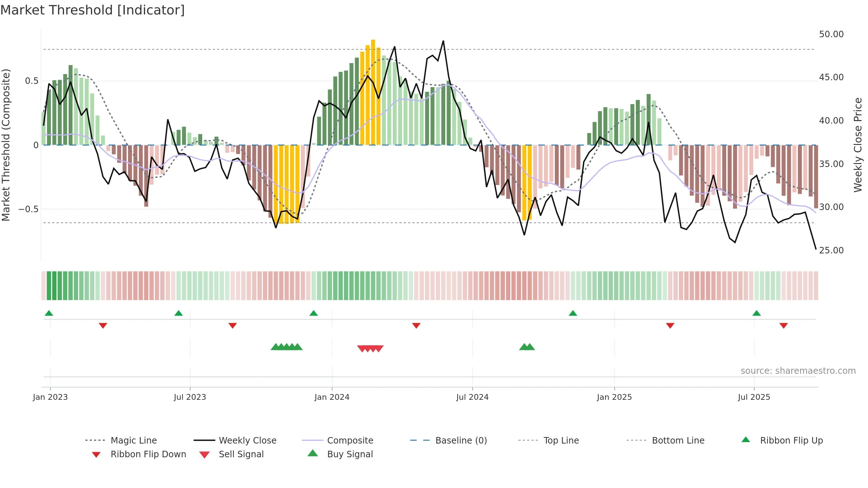The height and width of the screenshot is (488, 868).
Task: Click the red Ribbon Flip Down legend triangle
Action: [96, 455]
